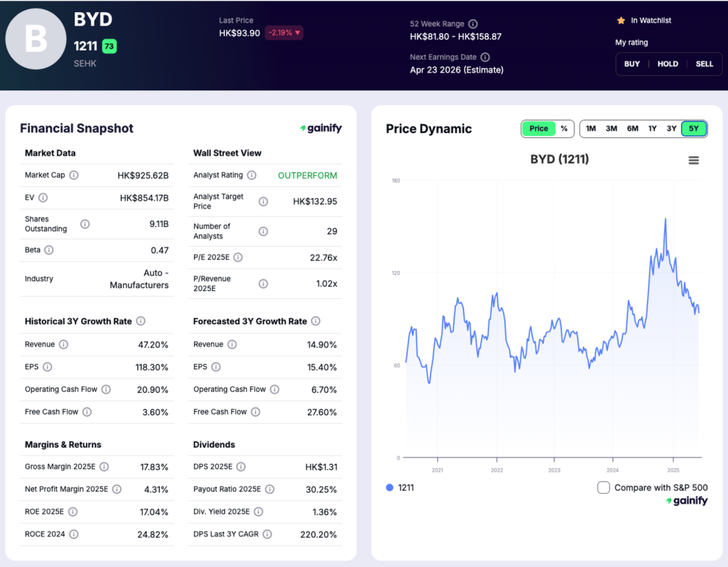This screenshot has width=728, height=567.
Task: Click the gainify logo below the chart
Action: (x=687, y=500)
